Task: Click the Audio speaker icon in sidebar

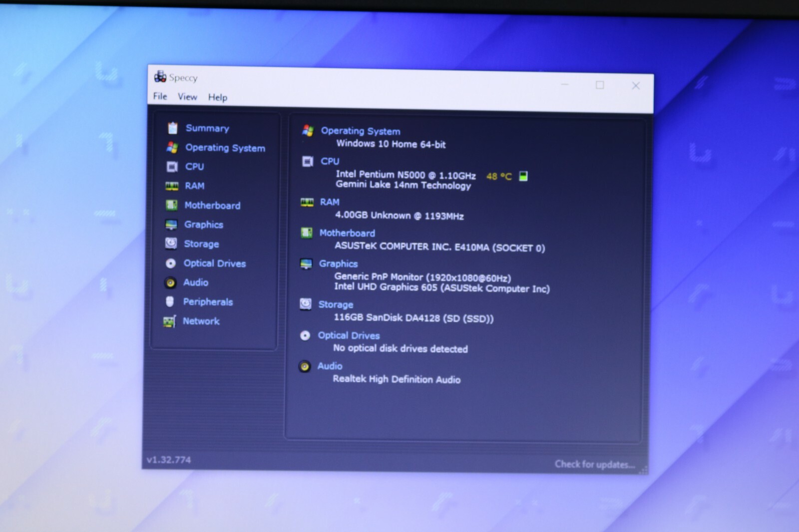Action: pyautogui.click(x=170, y=283)
